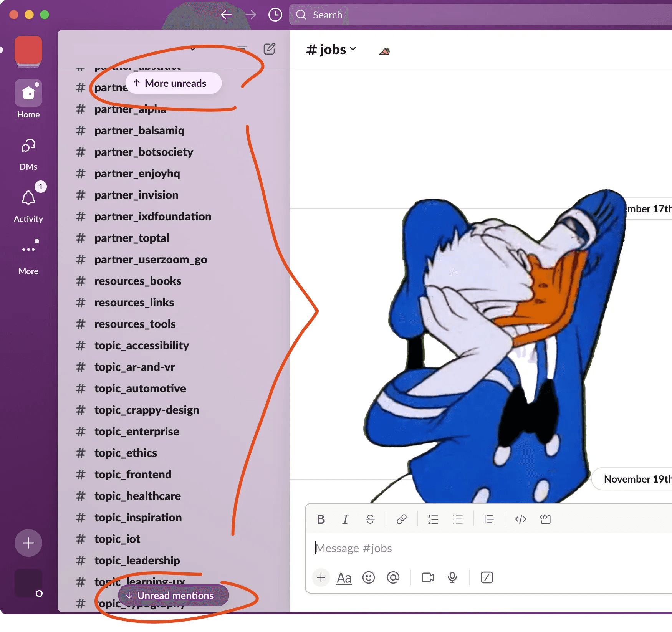This screenshot has height=632, width=672.
Task: Go back in Slack history
Action: click(226, 15)
